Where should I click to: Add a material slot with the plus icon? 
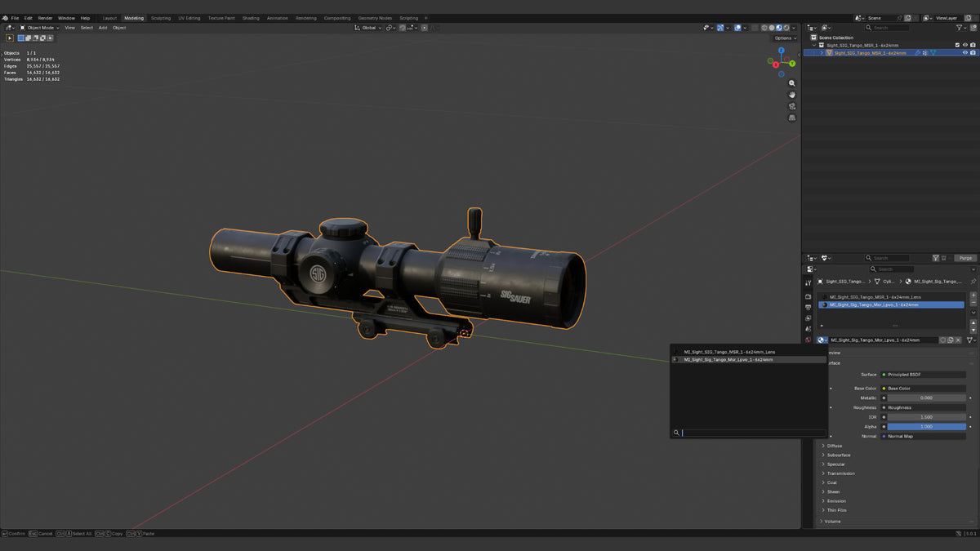click(973, 295)
